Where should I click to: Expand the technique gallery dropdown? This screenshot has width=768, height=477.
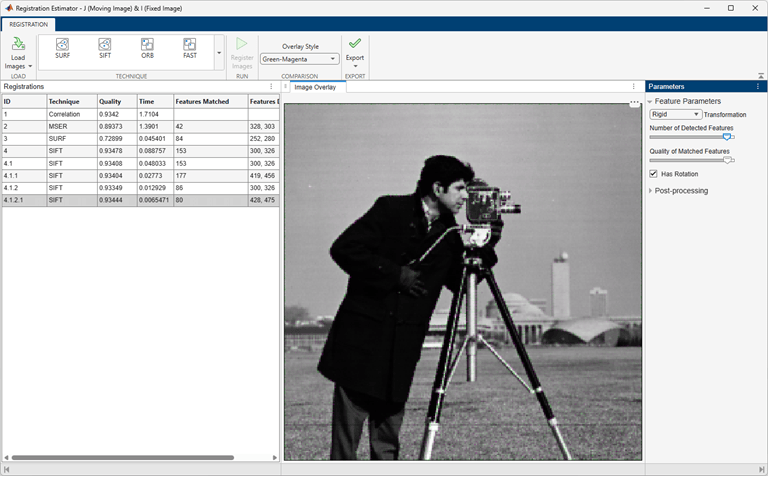click(x=219, y=53)
